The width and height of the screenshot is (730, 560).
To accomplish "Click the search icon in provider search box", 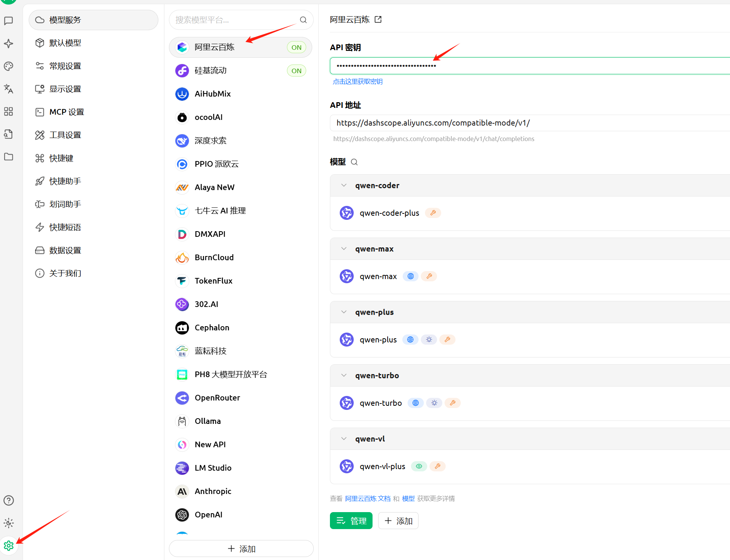I will (303, 20).
